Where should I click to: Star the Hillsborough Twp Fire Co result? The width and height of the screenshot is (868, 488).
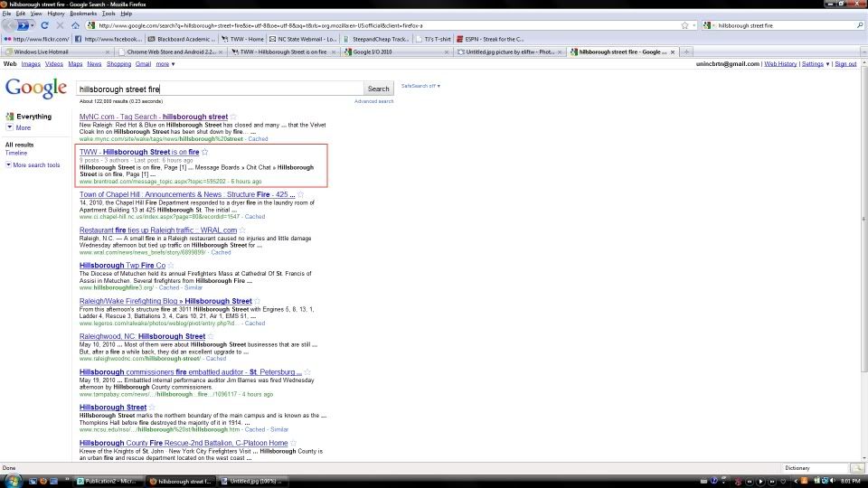pos(171,265)
